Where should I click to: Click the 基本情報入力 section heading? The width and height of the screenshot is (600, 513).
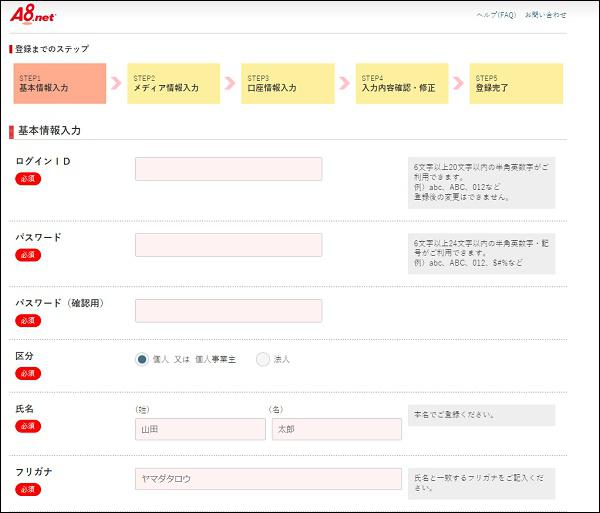[x=49, y=130]
